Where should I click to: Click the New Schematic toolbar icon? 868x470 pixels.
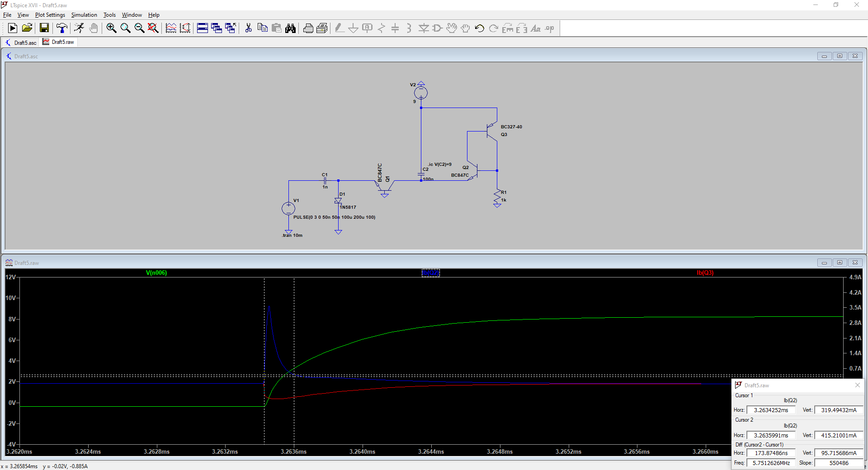pos(13,28)
